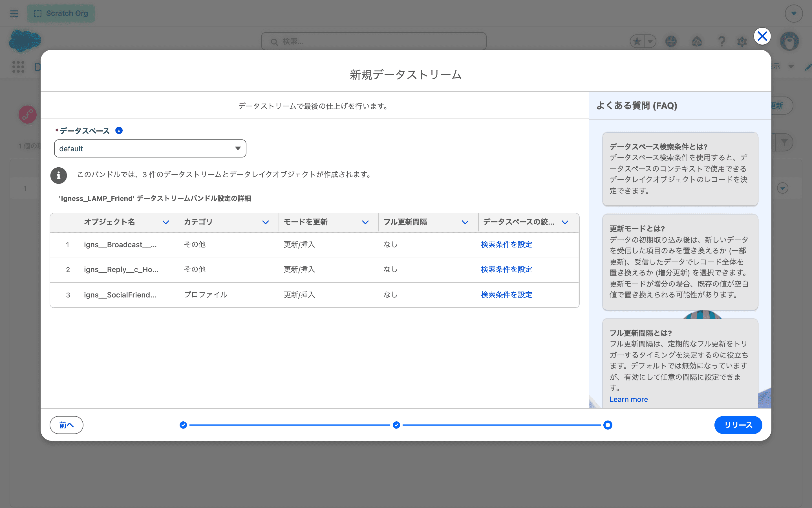Click the Scratch Org button
The image size is (812, 508).
pyautogui.click(x=61, y=14)
